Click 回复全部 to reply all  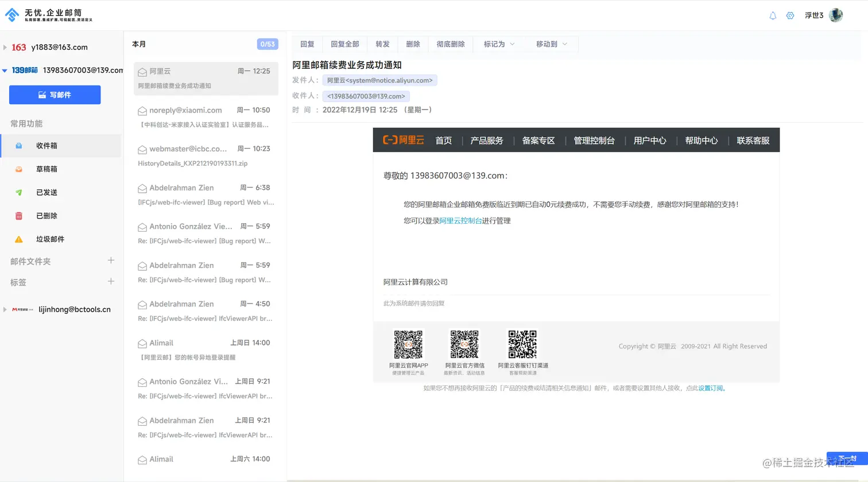[x=345, y=44]
